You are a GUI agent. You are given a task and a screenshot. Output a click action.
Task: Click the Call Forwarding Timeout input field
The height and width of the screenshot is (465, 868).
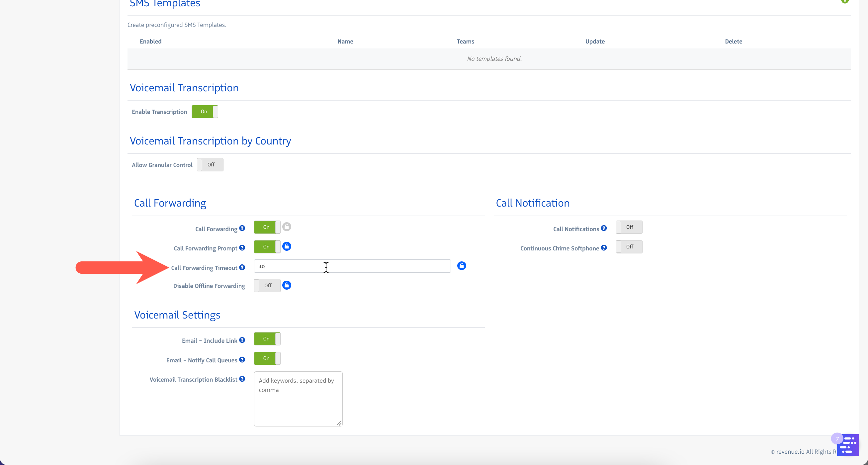[352, 266]
